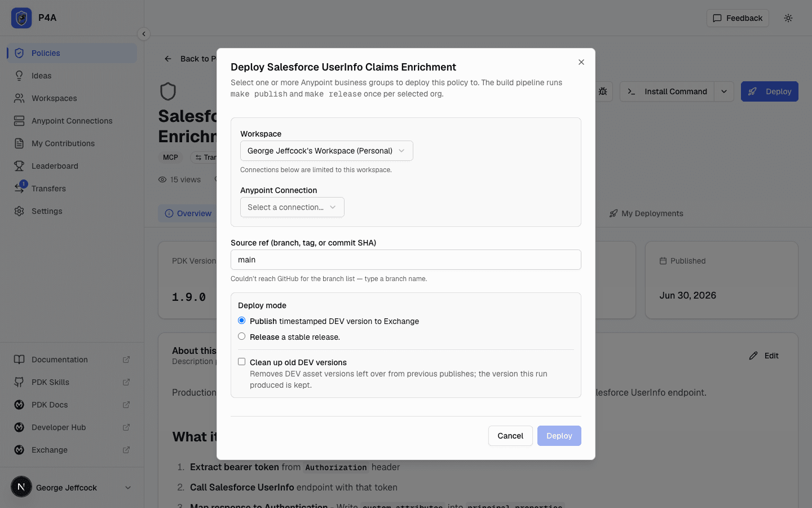The height and width of the screenshot is (508, 812).
Task: Click the Exchange icon in sidebar
Action: pyautogui.click(x=19, y=450)
